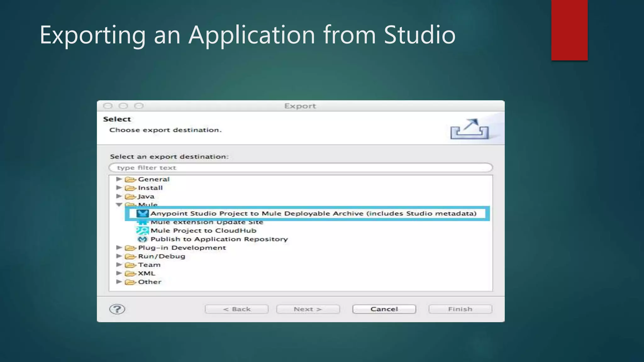The image size is (644, 362).
Task: Expand the Run/Debug category
Action: click(119, 256)
